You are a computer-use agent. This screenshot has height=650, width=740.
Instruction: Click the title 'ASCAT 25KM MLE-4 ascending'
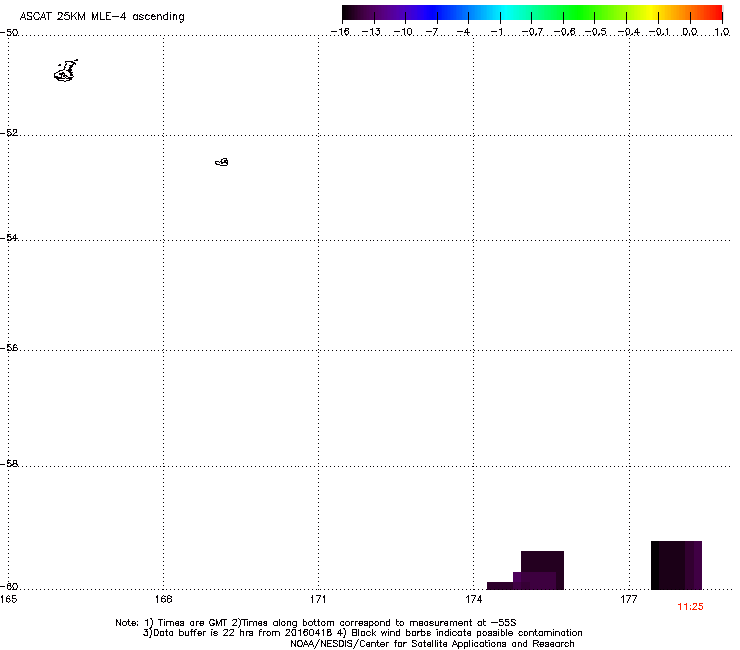102,17
